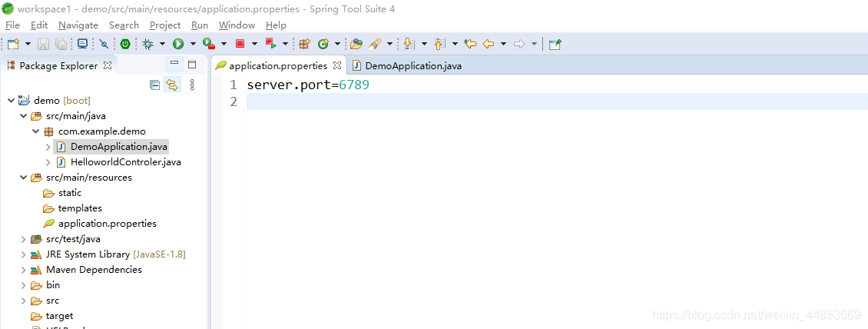Collapse the demo [boot] project node
Screen dimensions: 868x329
11,100
